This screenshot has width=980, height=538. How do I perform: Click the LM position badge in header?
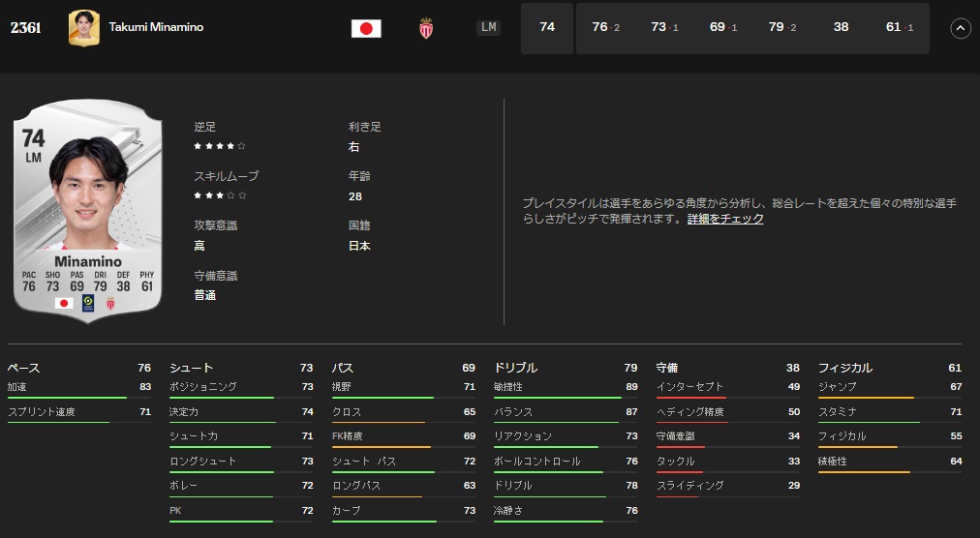click(x=489, y=28)
